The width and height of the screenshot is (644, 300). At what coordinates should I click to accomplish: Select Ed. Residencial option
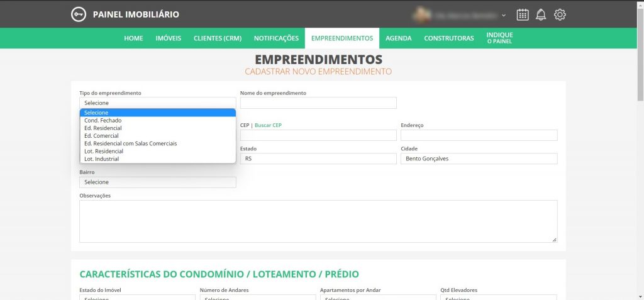[x=103, y=128]
